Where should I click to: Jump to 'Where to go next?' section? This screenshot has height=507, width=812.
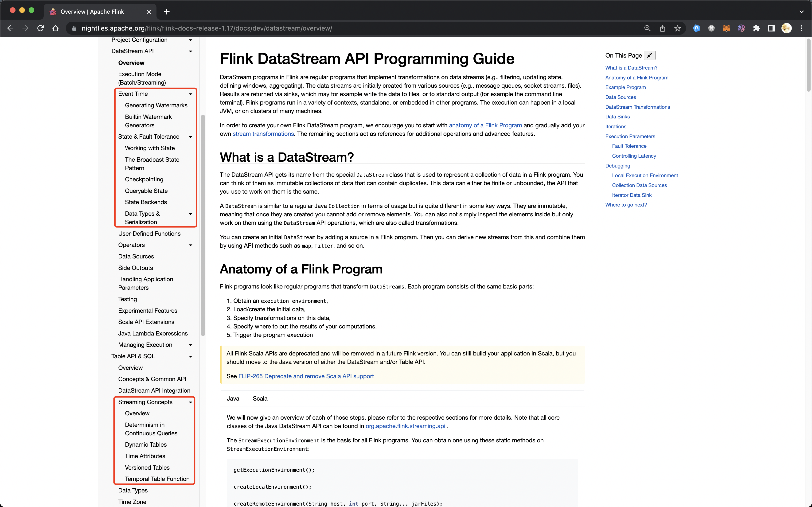point(626,205)
